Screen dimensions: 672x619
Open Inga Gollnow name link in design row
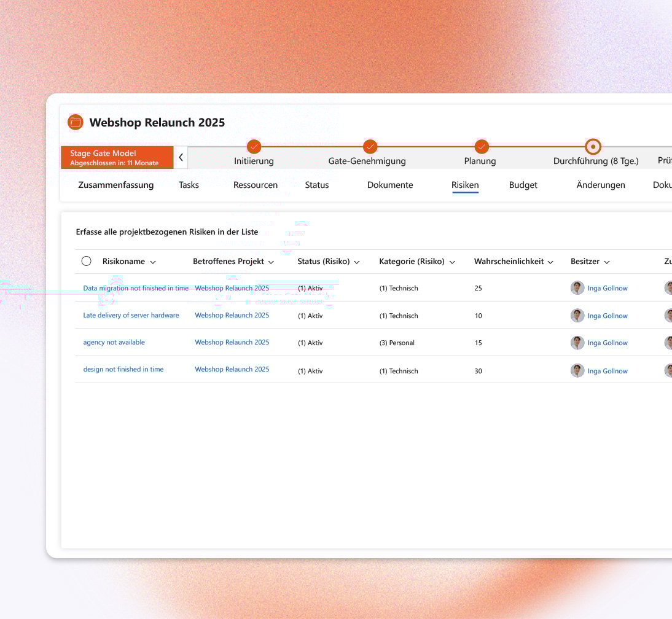608,371
